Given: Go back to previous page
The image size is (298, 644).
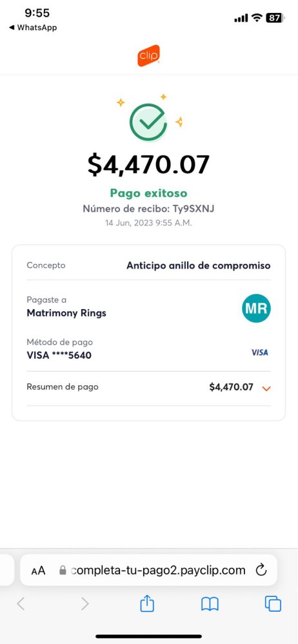Looking at the screenshot, I should (21, 604).
